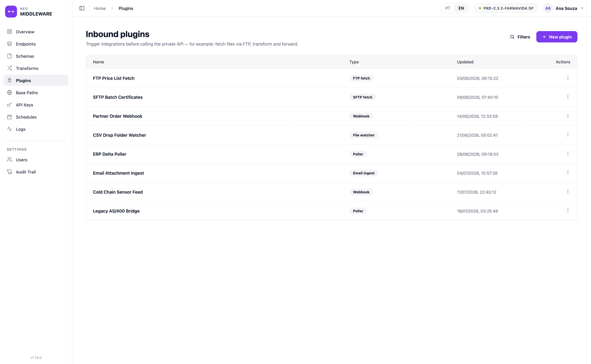This screenshot has width=591, height=364.
Task: Click Poller badge on Legacy AS/400 Bridge row
Action: click(358, 211)
